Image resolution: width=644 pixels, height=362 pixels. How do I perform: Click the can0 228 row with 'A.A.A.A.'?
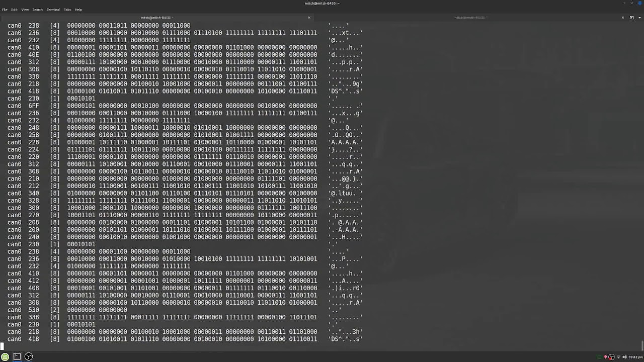coord(185,142)
